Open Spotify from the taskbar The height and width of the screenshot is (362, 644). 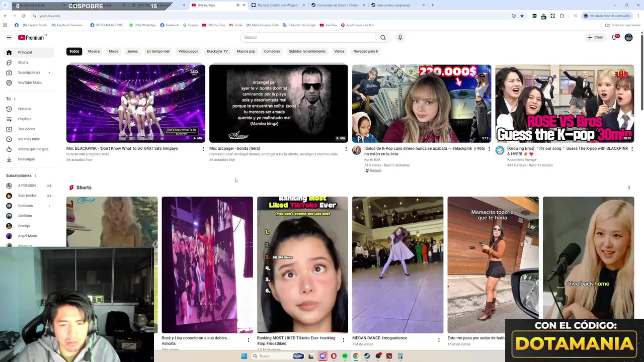tap(345, 356)
